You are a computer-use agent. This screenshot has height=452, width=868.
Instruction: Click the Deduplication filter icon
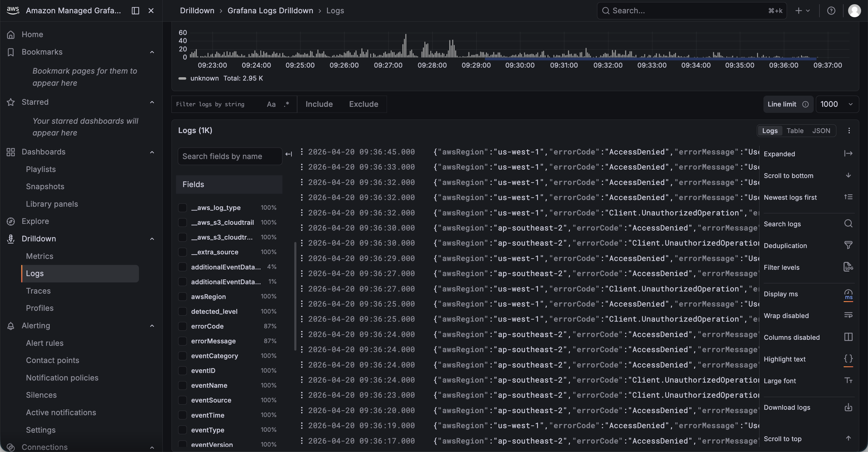pyautogui.click(x=848, y=245)
